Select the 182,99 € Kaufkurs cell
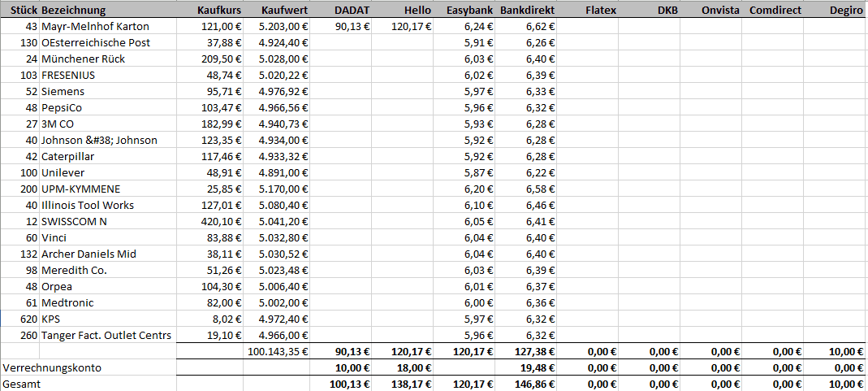This screenshot has width=868, height=391. pyautogui.click(x=209, y=124)
